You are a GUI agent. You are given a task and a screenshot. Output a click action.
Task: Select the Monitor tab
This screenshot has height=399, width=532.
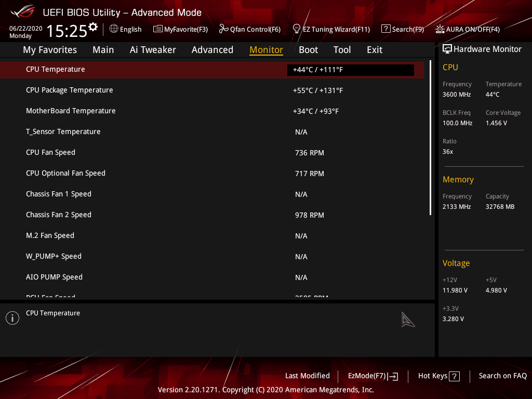point(266,50)
